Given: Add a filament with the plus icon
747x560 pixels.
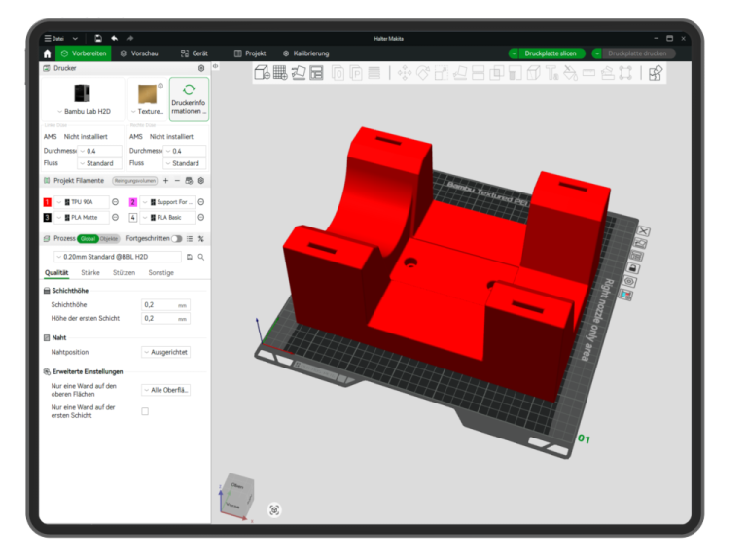Looking at the screenshot, I should click(x=165, y=181).
